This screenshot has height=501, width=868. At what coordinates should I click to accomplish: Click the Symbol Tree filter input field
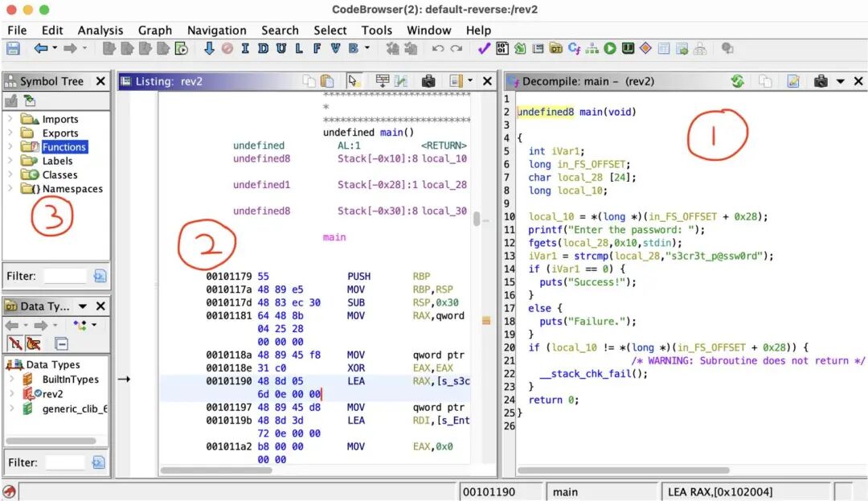64,276
